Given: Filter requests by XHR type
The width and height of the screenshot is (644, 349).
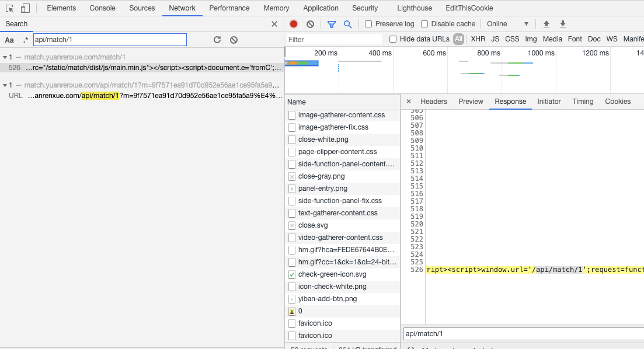Looking at the screenshot, I should (478, 39).
